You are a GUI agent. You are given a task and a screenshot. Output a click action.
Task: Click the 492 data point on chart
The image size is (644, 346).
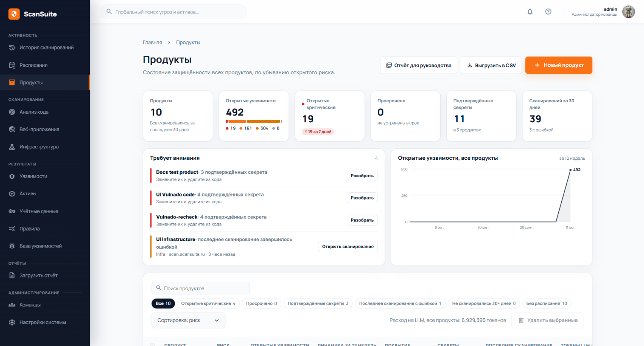coord(570,170)
